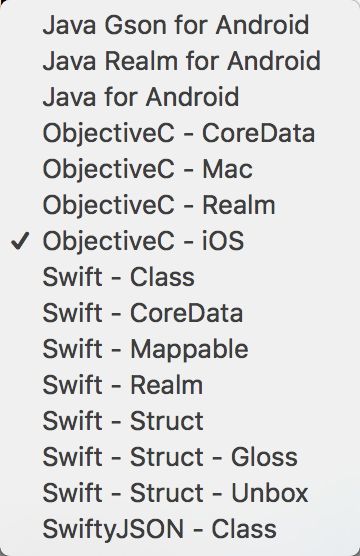Select Swift - Class option

[180, 277]
